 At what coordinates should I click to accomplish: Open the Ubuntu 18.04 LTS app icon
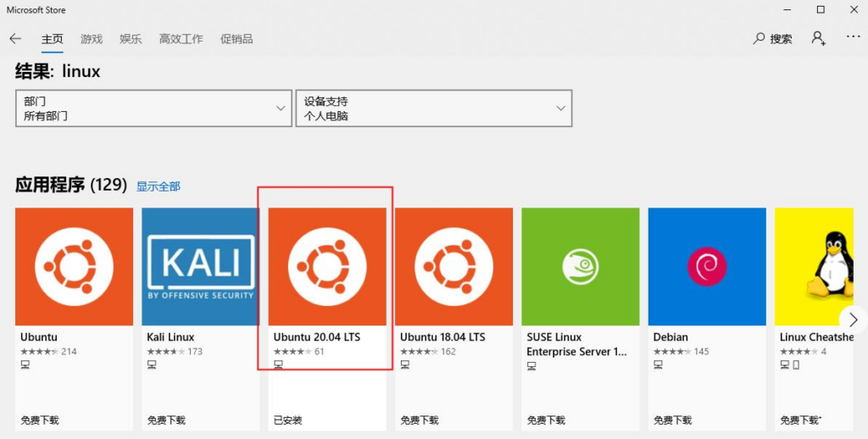tap(453, 266)
